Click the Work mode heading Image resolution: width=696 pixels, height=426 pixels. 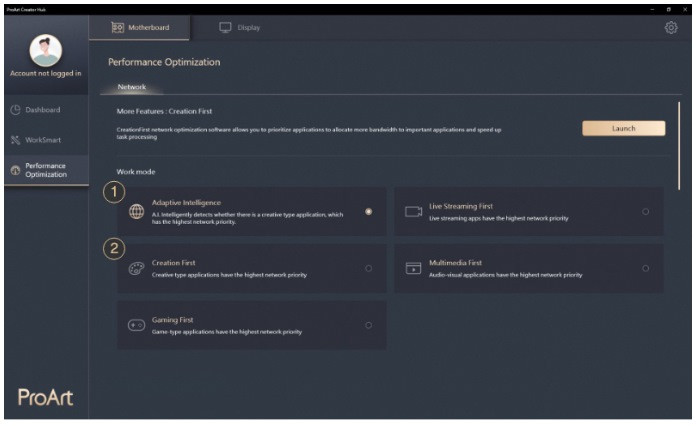pos(136,172)
